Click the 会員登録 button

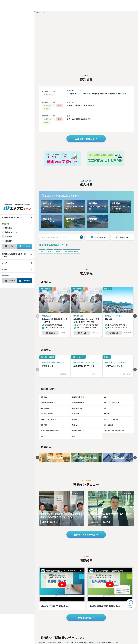[25, 246]
